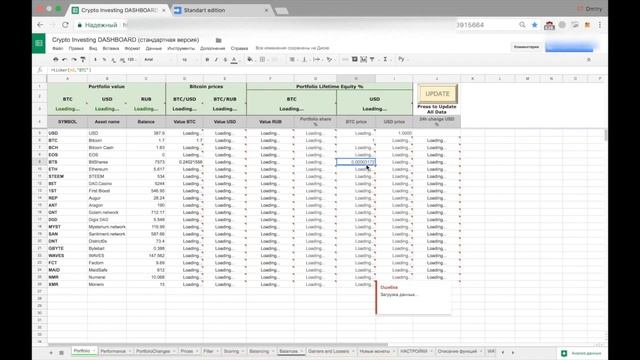Toggle Strikethrough formatting in toolbar
The height and width of the screenshot is (360, 640).
click(225, 60)
